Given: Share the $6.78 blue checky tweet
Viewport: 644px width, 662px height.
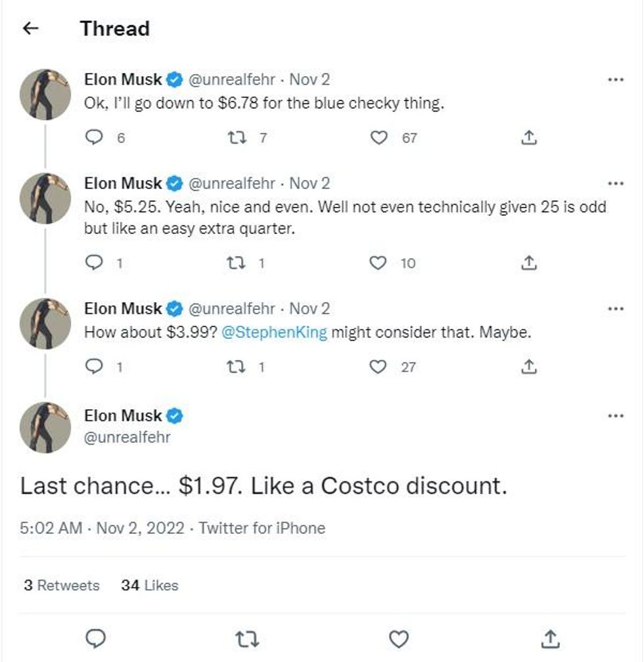Looking at the screenshot, I should [x=529, y=138].
